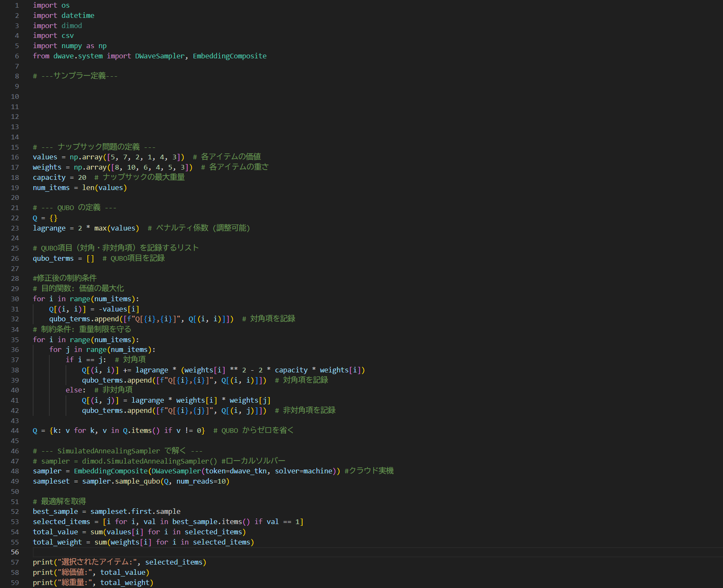
Task: Click 'values = np.array' definition line
Action: pos(108,157)
